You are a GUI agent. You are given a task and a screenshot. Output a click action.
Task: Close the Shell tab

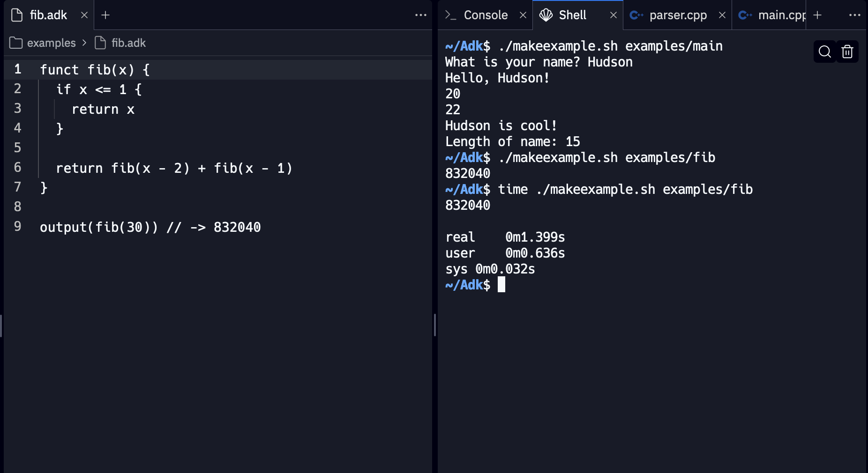coord(613,15)
